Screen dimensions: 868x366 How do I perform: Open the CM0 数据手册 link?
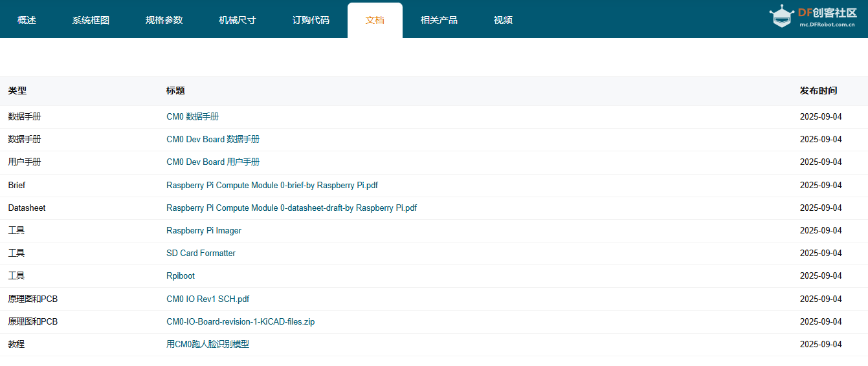point(192,117)
